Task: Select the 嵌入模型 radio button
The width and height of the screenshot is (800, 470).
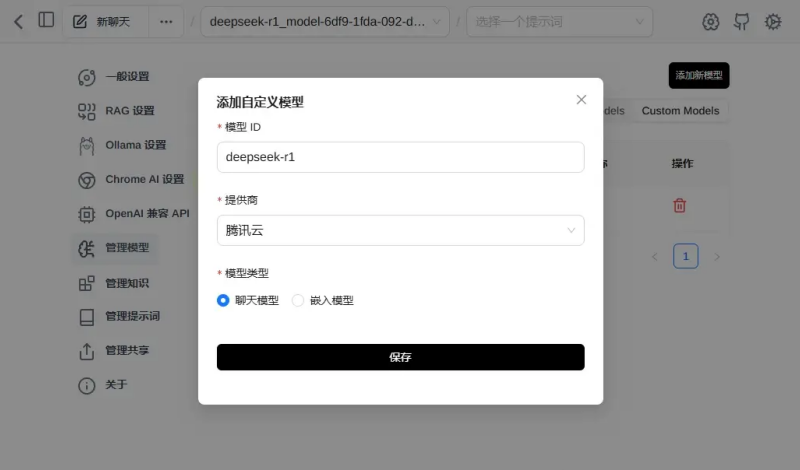Action: click(297, 301)
